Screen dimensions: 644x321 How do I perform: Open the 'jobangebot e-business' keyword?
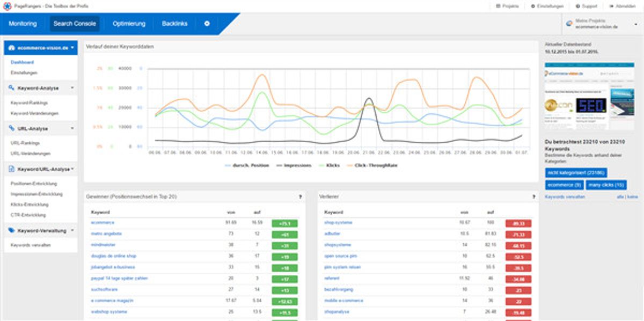113,267
